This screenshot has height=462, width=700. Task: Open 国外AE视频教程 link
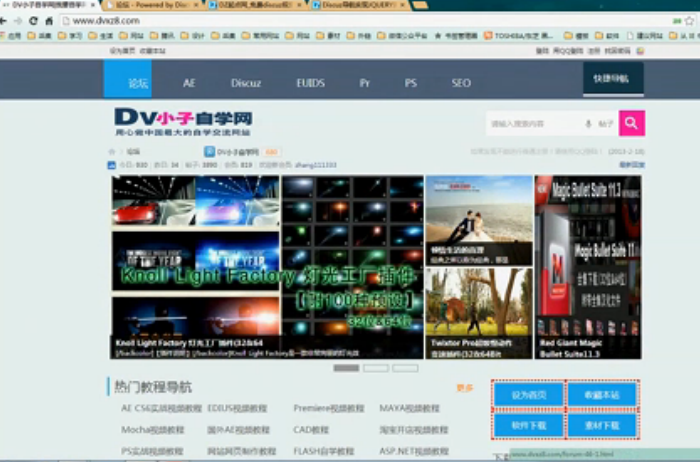pyautogui.click(x=238, y=429)
